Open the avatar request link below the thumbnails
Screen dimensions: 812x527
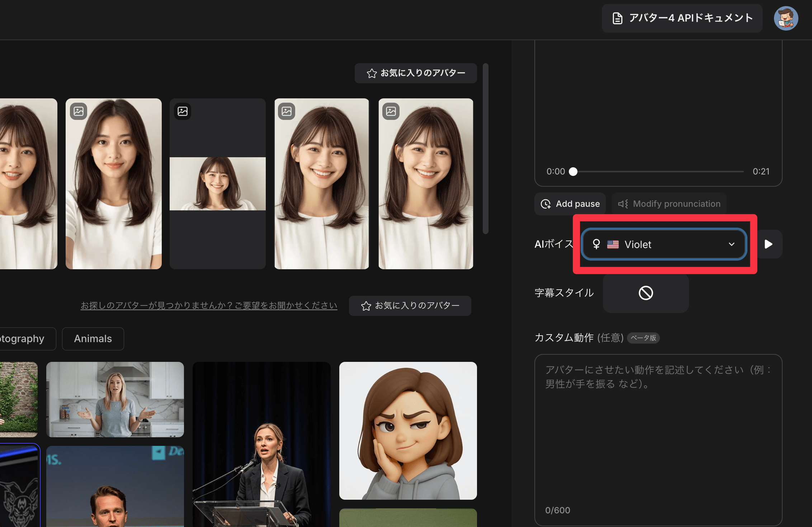pos(209,306)
